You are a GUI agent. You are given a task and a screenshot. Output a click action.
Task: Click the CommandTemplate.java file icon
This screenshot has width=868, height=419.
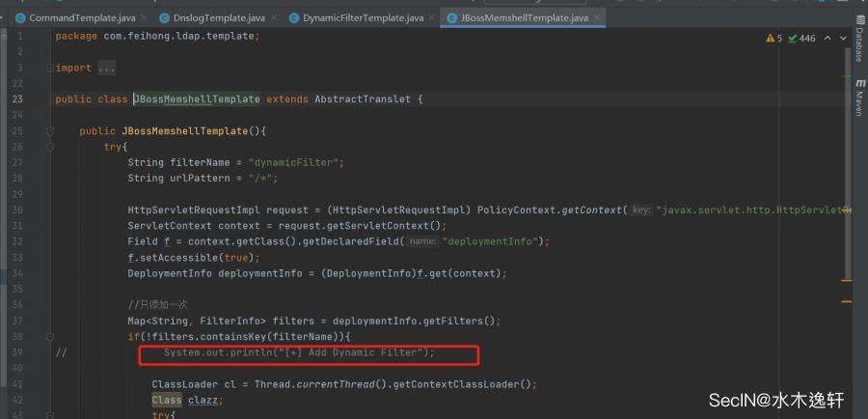tap(18, 17)
